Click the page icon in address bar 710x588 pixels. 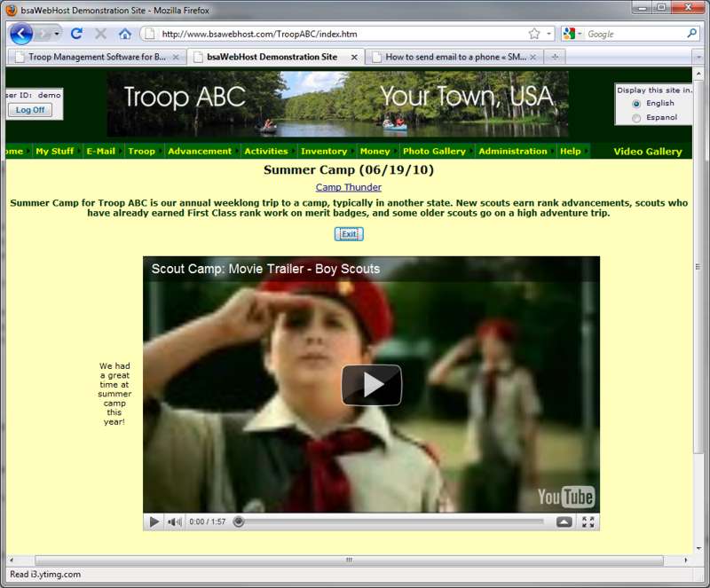click(x=150, y=34)
